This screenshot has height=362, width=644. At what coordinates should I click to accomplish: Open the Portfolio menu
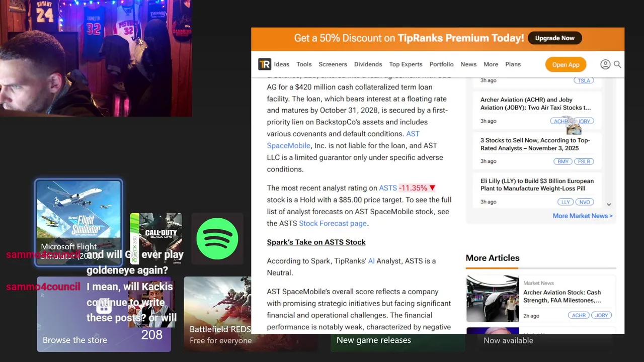441,64
